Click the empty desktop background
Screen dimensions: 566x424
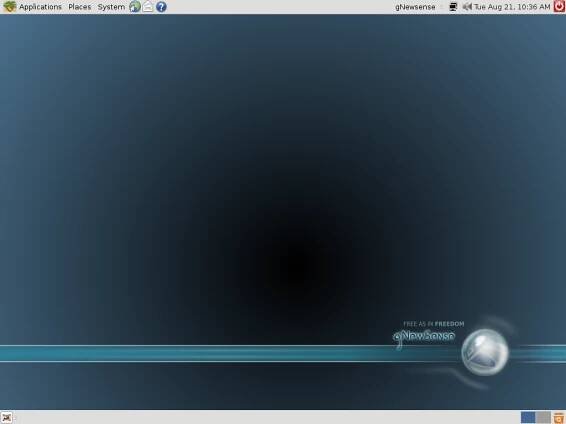pyautogui.click(x=217, y=180)
